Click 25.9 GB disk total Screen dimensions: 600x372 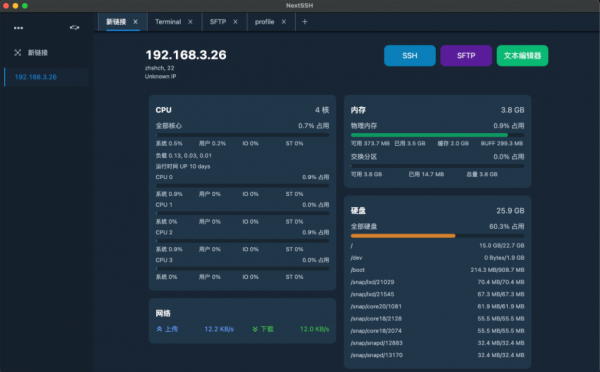(510, 210)
